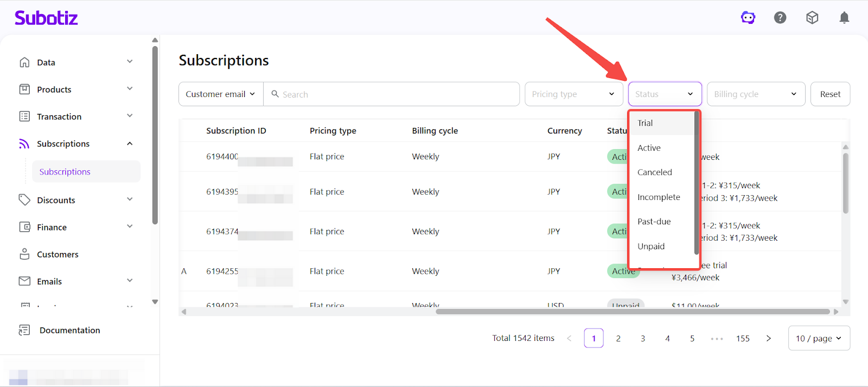Select the Trial status option
Screen dimensions: 868x387
coord(645,123)
